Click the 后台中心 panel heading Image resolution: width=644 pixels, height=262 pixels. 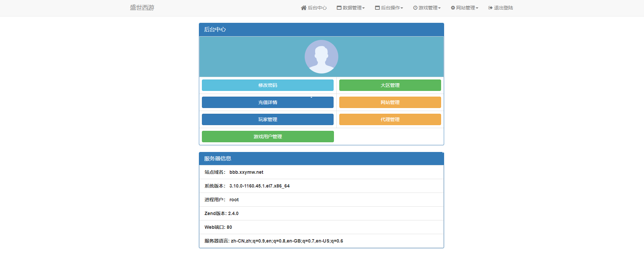(x=321, y=30)
